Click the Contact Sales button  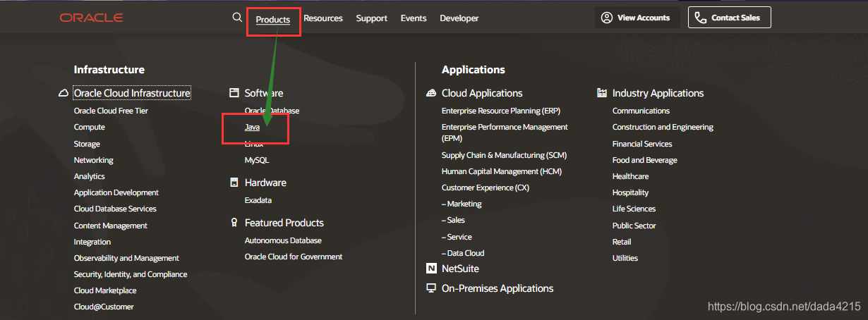tap(730, 18)
